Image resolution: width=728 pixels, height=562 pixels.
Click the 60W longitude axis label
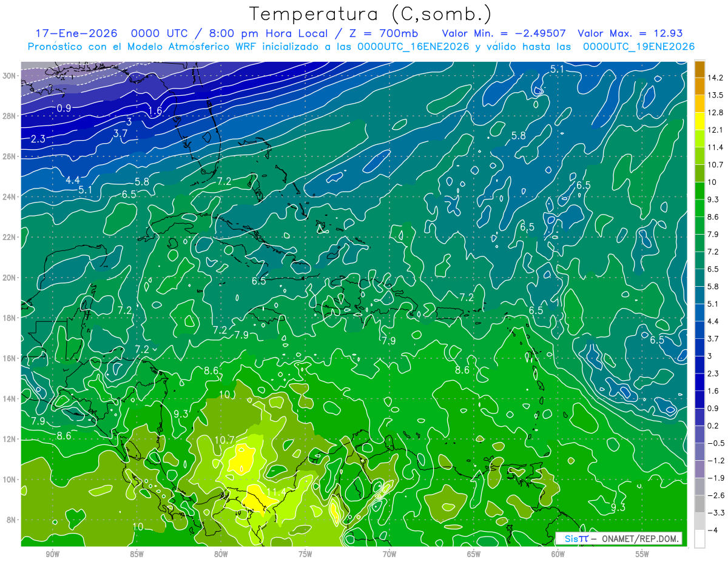[558, 554]
